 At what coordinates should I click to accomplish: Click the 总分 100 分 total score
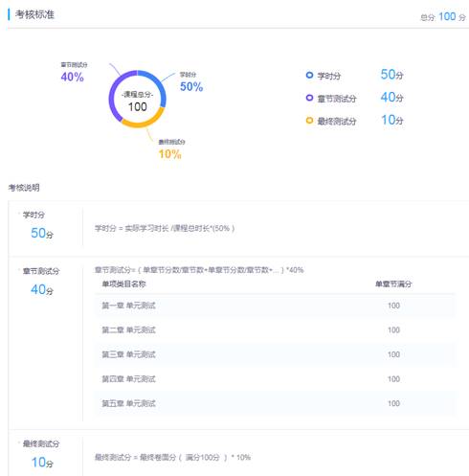443,16
